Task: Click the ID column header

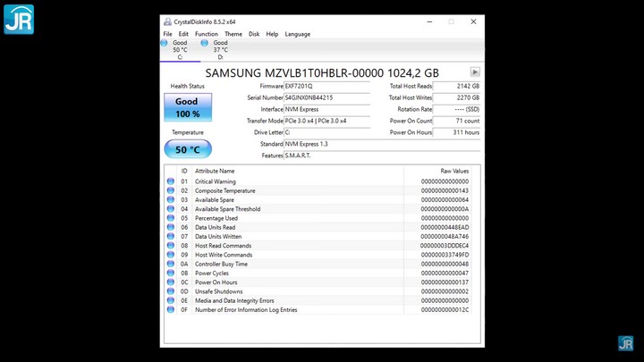Action: click(184, 171)
